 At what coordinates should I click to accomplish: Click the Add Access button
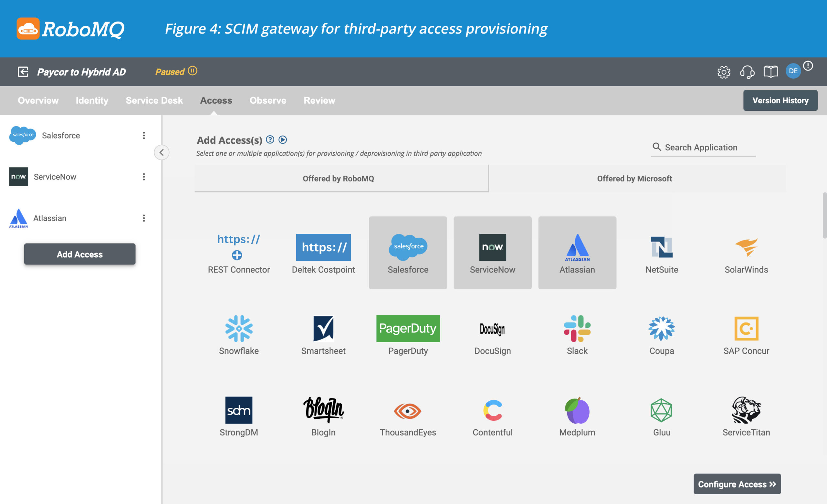pos(79,254)
